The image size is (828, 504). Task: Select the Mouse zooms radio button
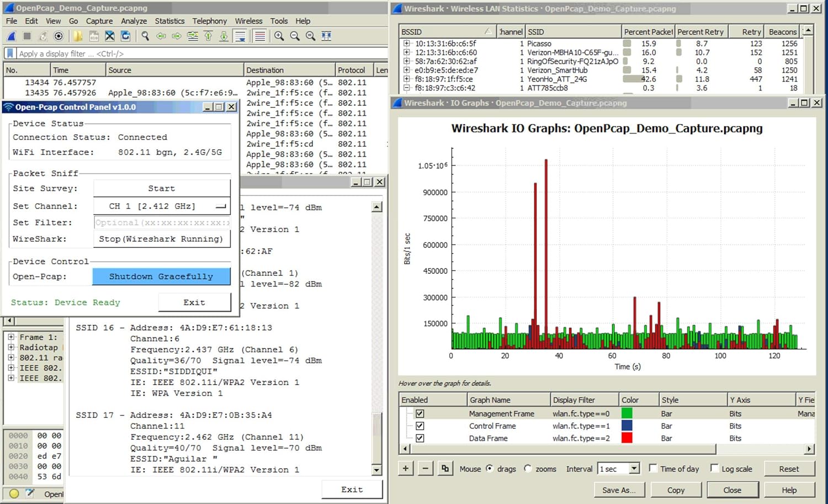528,469
